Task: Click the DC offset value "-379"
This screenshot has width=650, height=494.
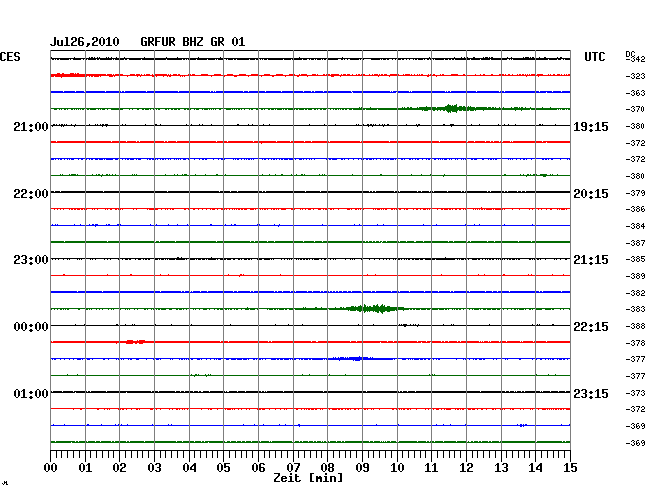Action: pyautogui.click(x=635, y=193)
